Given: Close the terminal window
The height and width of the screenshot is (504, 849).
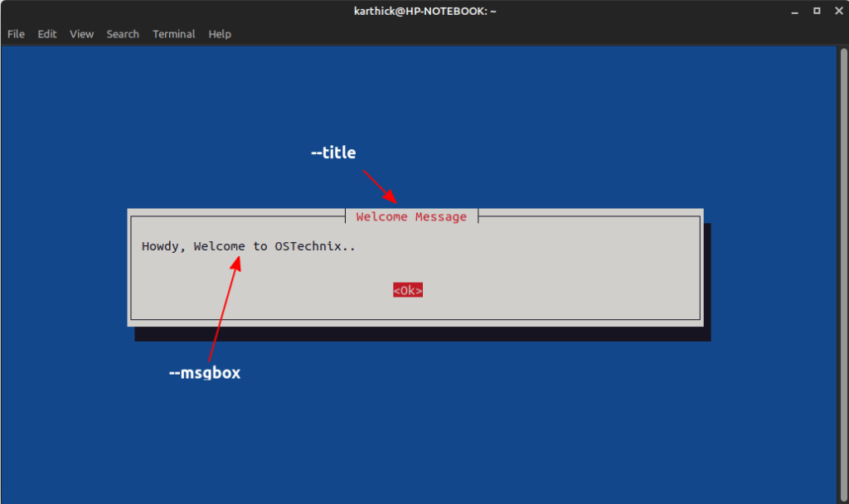Looking at the screenshot, I should [837, 11].
